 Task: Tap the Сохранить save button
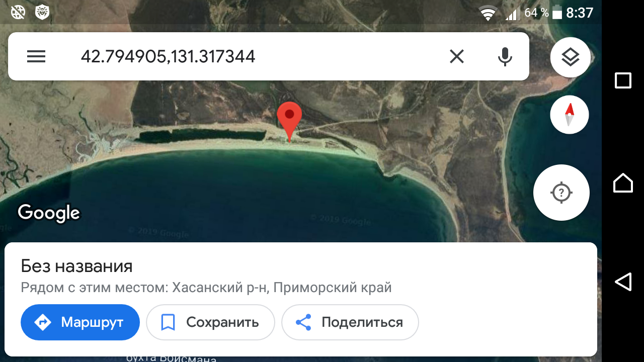(x=210, y=322)
